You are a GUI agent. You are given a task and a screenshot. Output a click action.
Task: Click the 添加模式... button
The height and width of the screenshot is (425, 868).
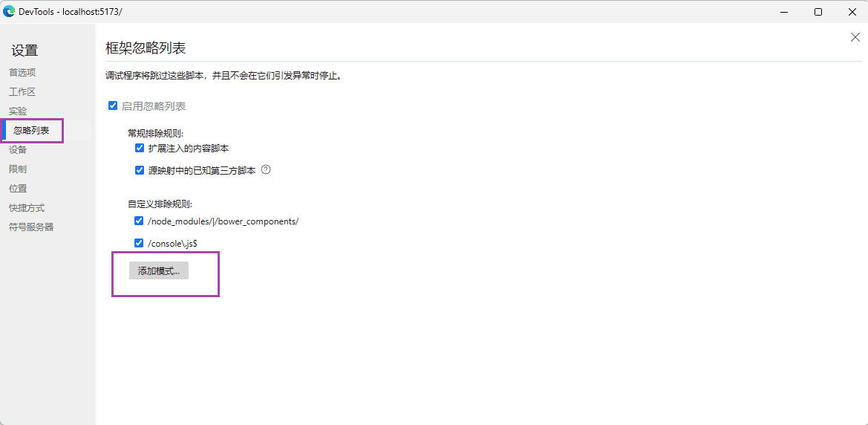[159, 271]
